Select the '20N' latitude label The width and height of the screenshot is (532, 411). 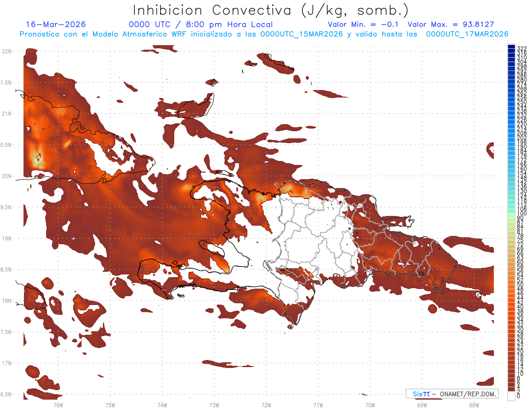(7, 176)
